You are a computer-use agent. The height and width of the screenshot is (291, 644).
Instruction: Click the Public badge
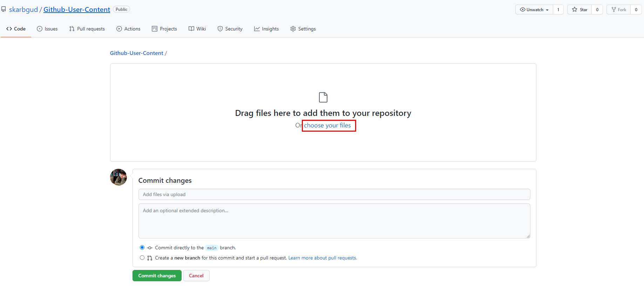tap(122, 9)
